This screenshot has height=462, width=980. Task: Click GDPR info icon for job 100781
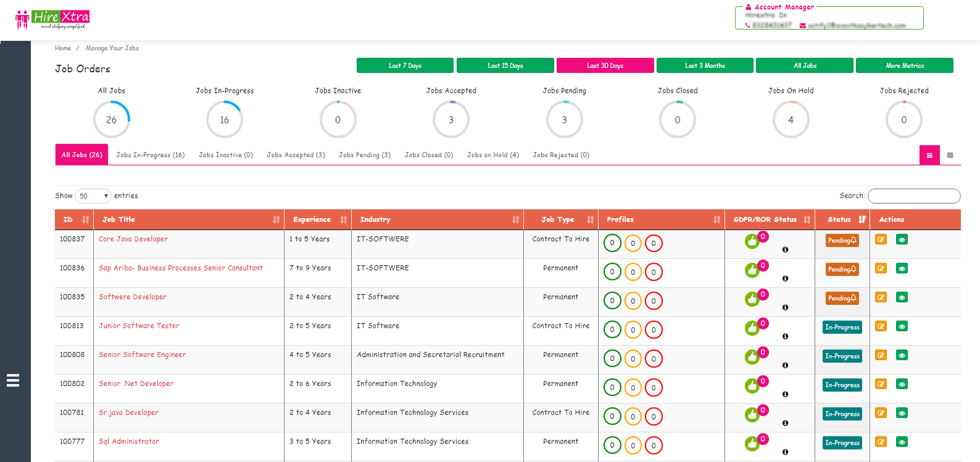tap(785, 423)
